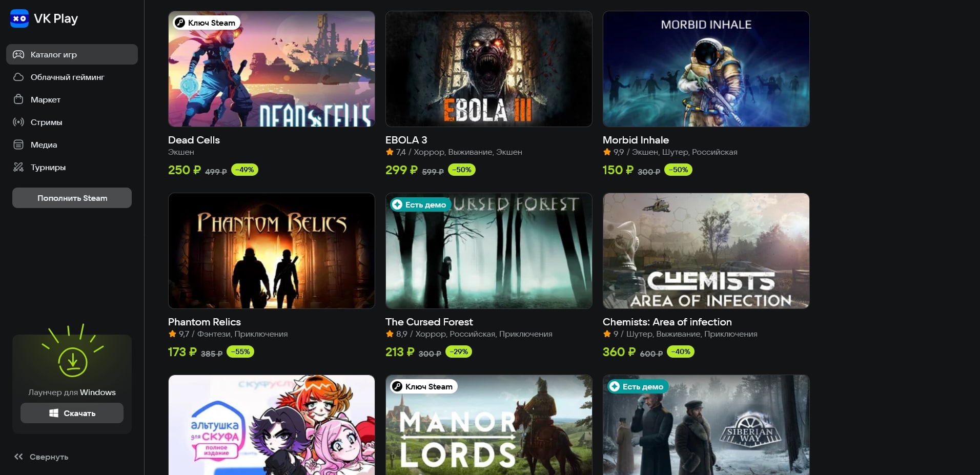Image resolution: width=980 pixels, height=475 pixels.
Task: Click the Ключ Steam badge on Manor Lords
Action: pyautogui.click(x=423, y=386)
